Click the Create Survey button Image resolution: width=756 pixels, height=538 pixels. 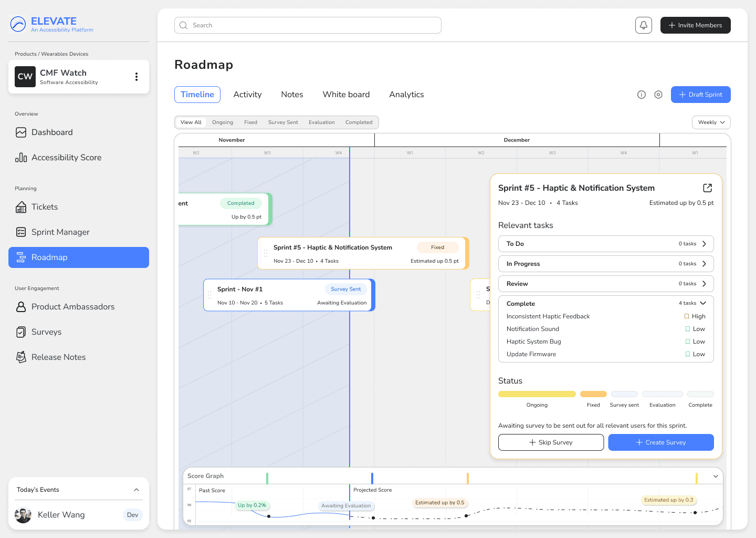(x=660, y=442)
